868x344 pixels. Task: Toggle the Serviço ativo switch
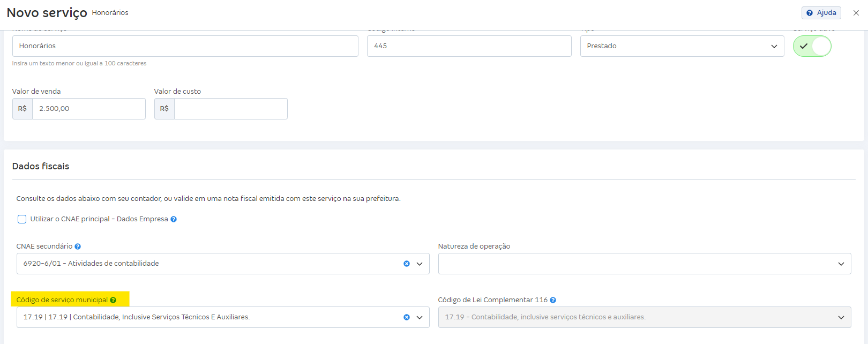812,46
